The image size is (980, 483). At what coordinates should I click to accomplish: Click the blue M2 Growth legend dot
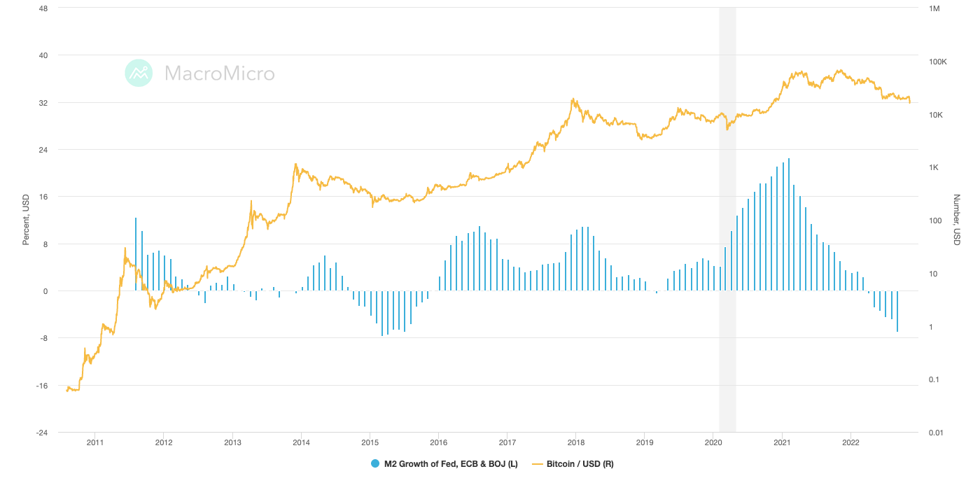tap(376, 463)
